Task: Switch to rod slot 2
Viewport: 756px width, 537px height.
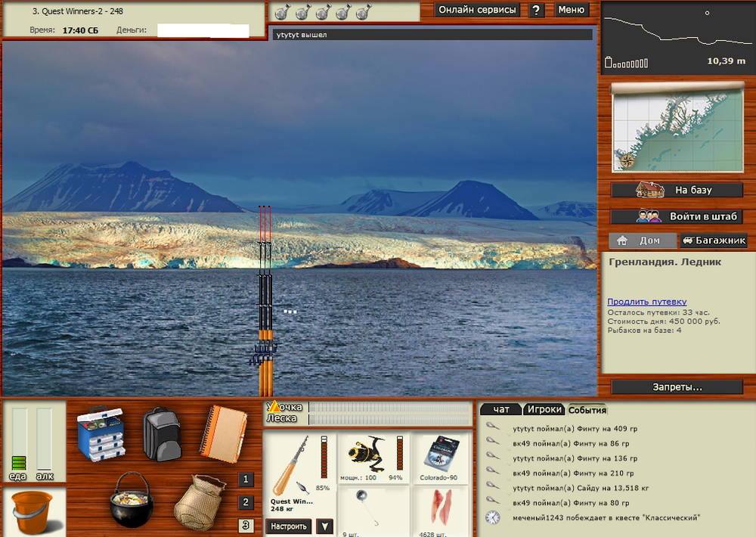Action: pos(246,503)
